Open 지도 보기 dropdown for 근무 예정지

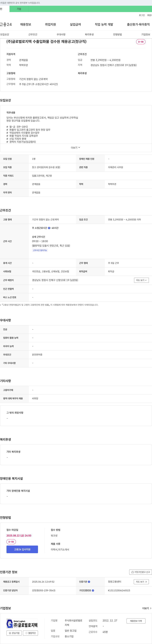point(141,280)
